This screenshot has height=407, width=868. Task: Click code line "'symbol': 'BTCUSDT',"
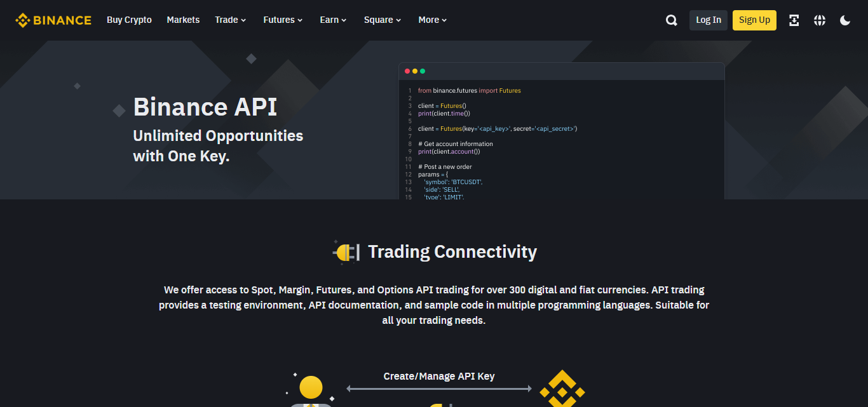click(x=453, y=182)
